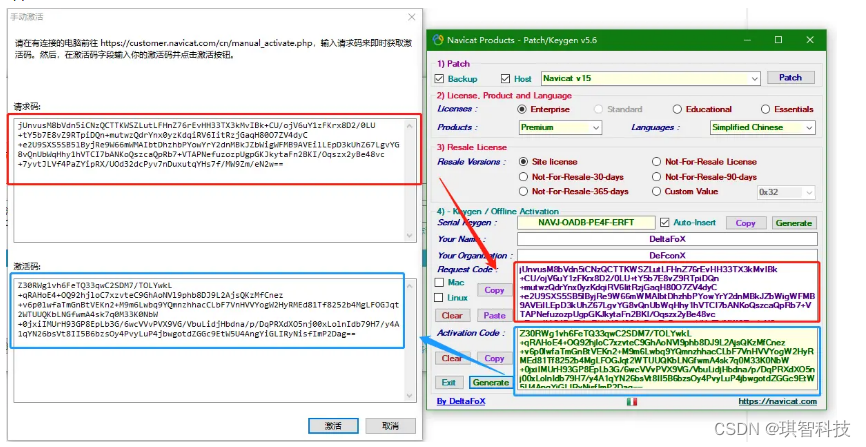Open the By DeltaFoX link
866x447 pixels.
[x=461, y=401]
